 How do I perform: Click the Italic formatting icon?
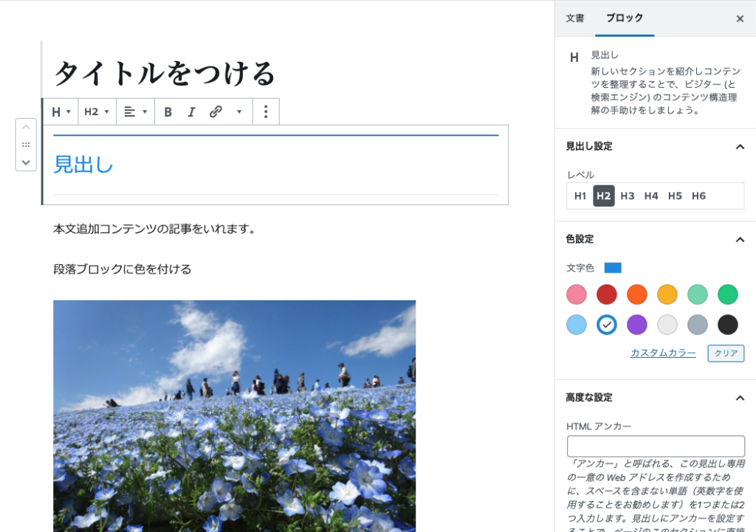[x=191, y=112]
